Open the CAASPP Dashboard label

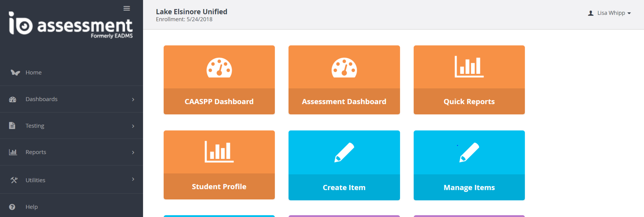pyautogui.click(x=219, y=102)
